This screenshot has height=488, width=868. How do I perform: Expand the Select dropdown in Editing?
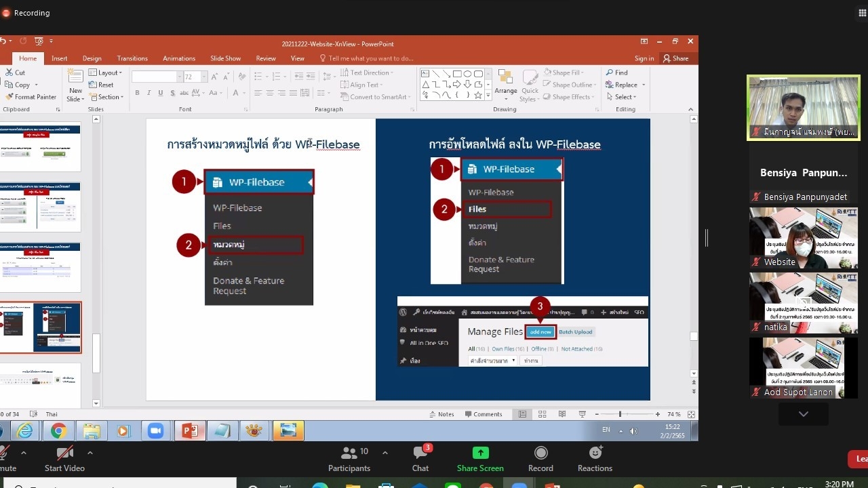point(621,97)
